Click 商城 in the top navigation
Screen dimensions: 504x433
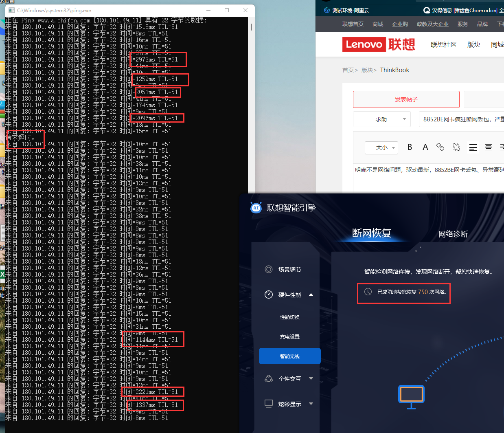tap(378, 24)
